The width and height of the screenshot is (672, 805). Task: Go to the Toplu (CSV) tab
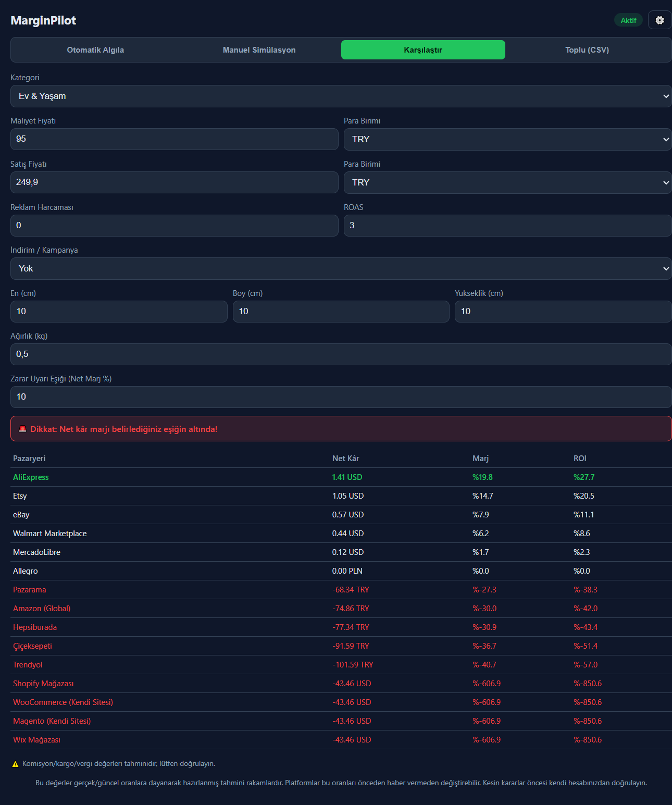tap(587, 50)
